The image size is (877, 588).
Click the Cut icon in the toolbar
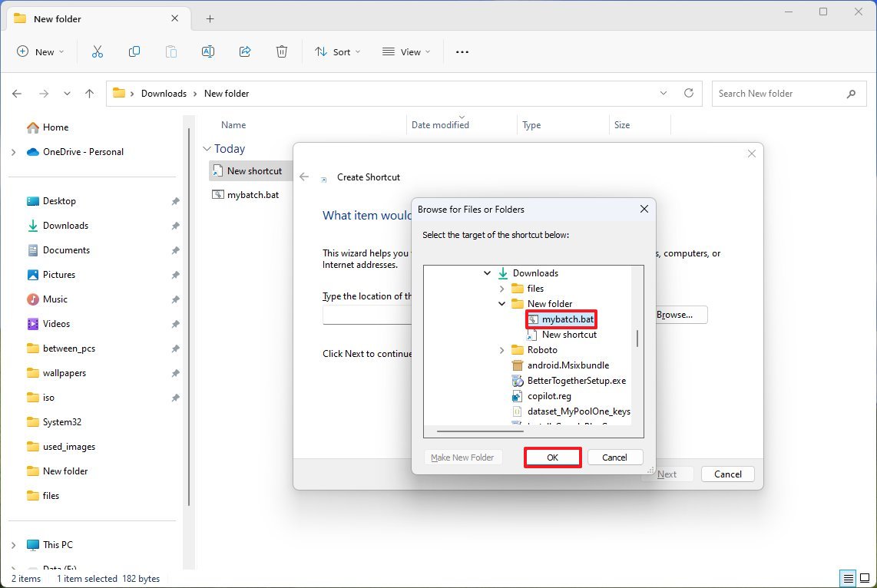97,51
